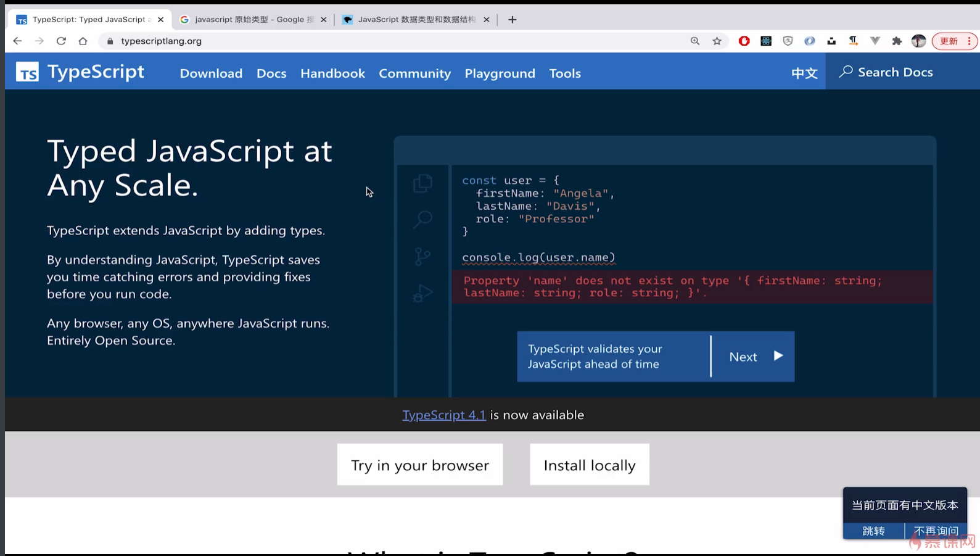This screenshot has width=980, height=556.
Task: Click 跳转 to jump to Chinese version
Action: pyautogui.click(x=873, y=531)
